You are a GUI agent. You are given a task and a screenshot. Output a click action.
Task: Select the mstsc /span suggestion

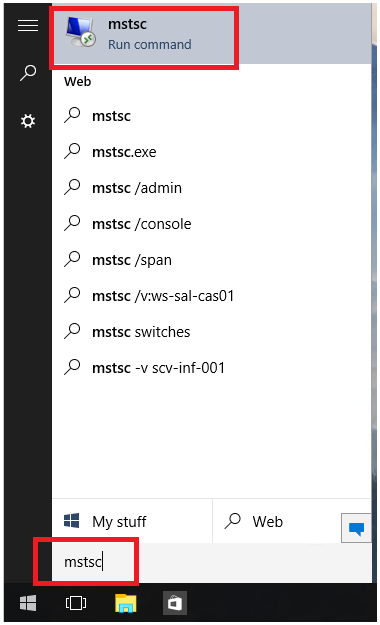pyautogui.click(x=211, y=260)
